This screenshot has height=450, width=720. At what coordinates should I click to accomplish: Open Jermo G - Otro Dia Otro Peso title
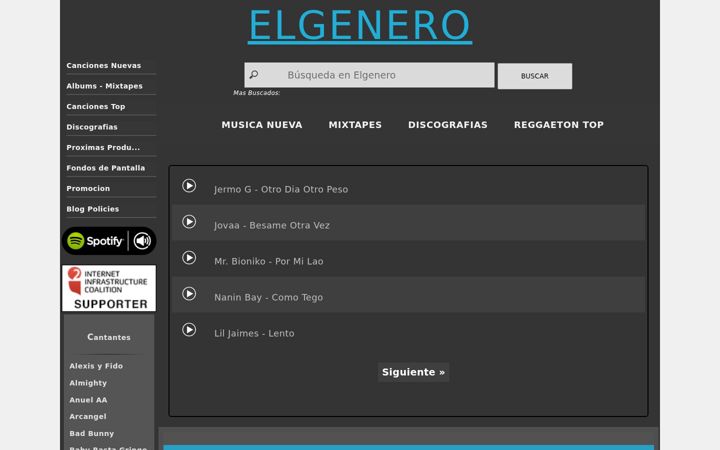281,189
